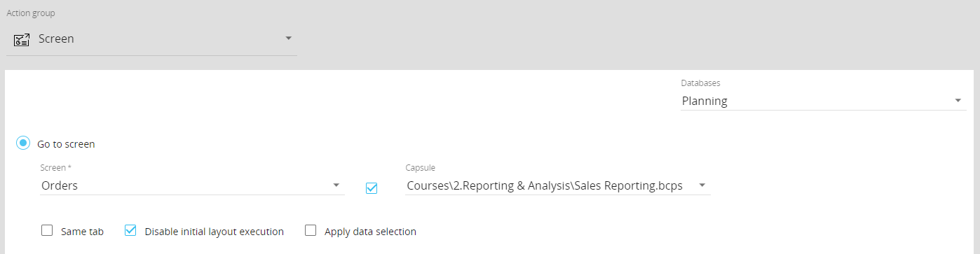This screenshot has height=254, width=980.
Task: Click the Same tab label text
Action: click(x=82, y=231)
